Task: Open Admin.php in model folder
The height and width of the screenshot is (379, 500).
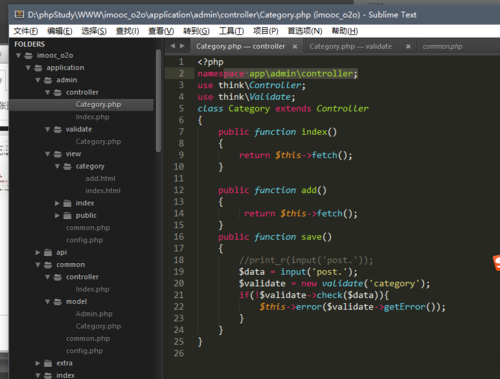Action: click(x=94, y=314)
